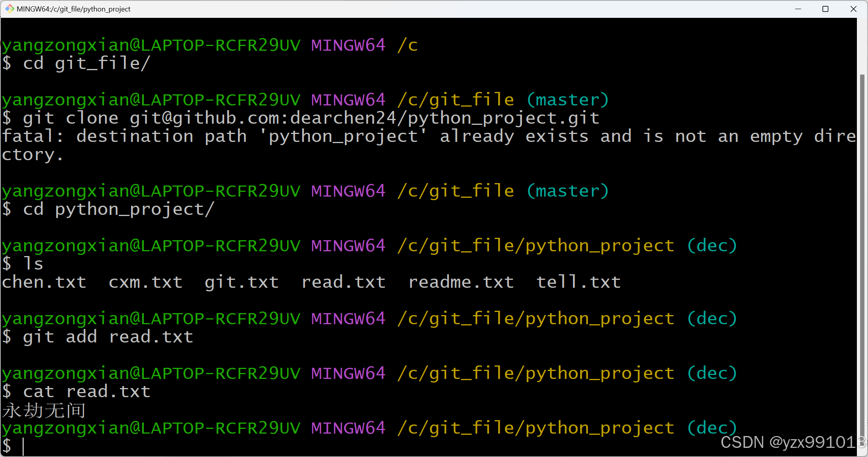Click git.txt in the file listing
This screenshot has height=457, width=868.
point(242,282)
